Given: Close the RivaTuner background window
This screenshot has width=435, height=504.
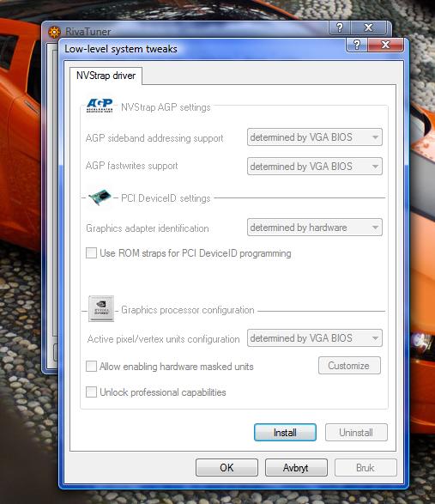Looking at the screenshot, I should pos(368,27).
